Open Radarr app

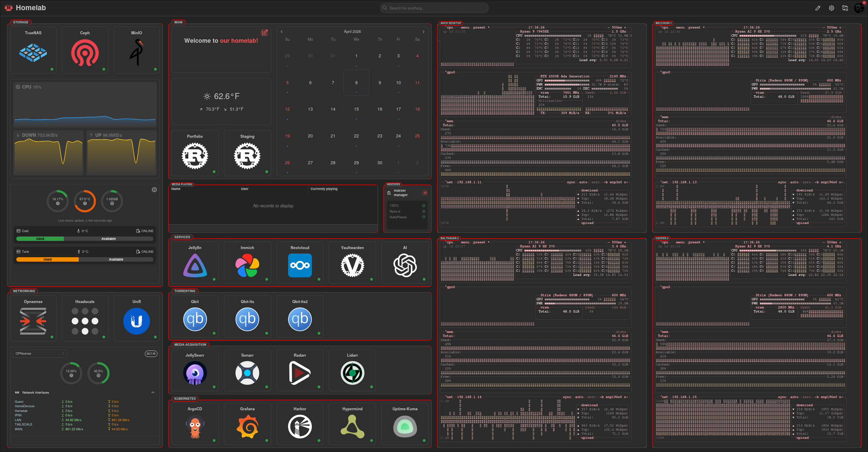pyautogui.click(x=300, y=370)
